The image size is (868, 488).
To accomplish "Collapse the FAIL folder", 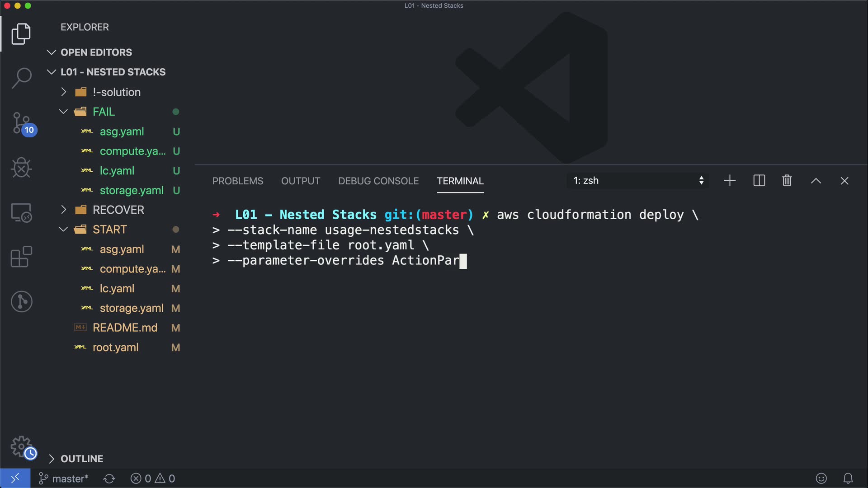I will coord(104,112).
